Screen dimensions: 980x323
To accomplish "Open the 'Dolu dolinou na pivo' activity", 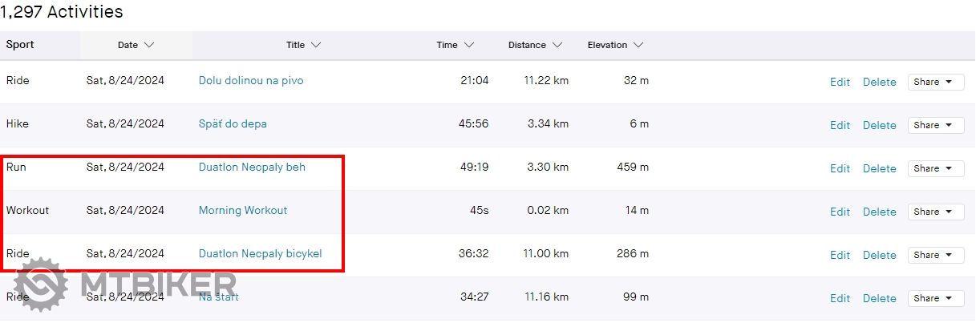I will (251, 81).
